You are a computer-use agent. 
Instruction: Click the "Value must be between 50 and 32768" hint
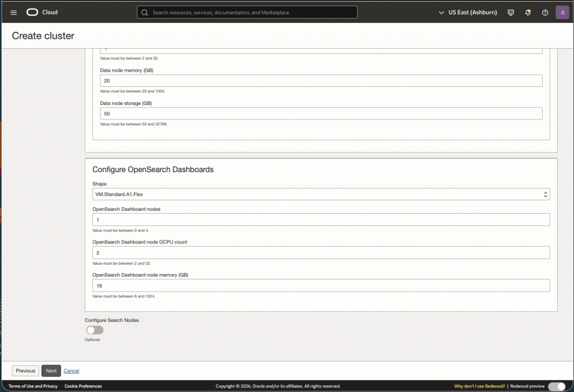(x=133, y=124)
